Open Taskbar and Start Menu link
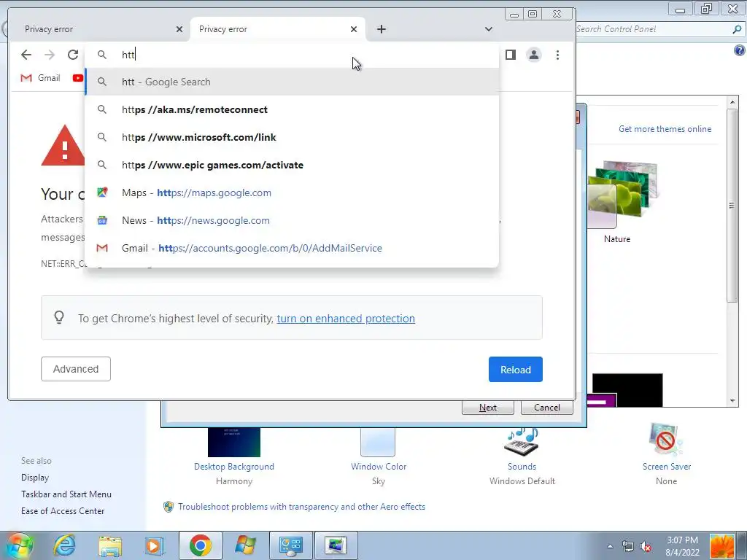 tap(66, 494)
